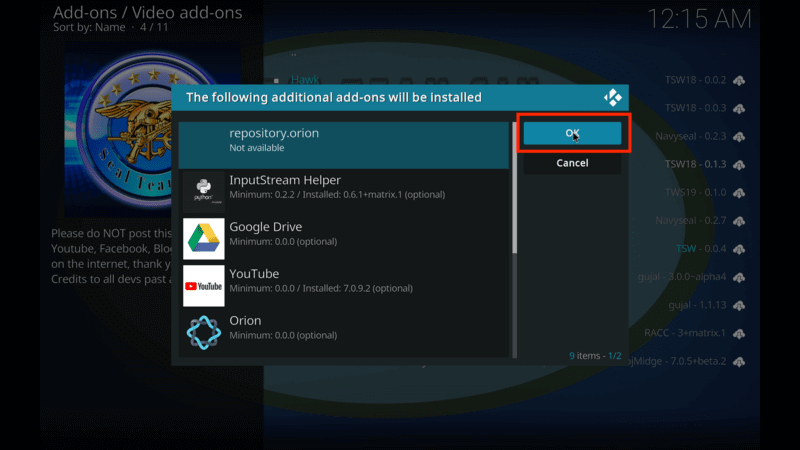The width and height of the screenshot is (800, 450).
Task: Click cloud icon beside gujal - 1.1.13
Action: (740, 304)
